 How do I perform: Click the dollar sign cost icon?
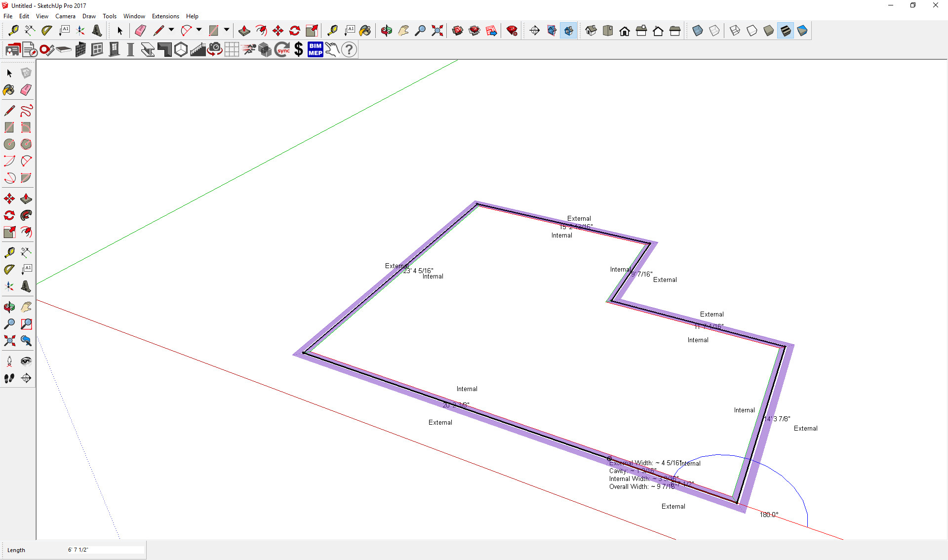point(299,49)
